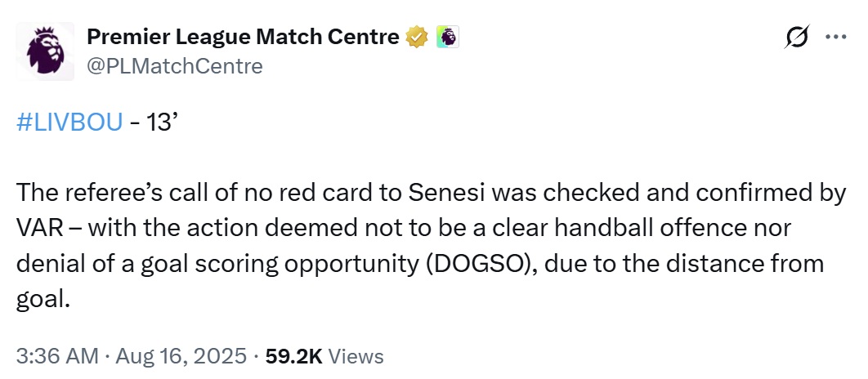The image size is (868, 379).
Task: Click the 13' minute marker text
Action: click(160, 123)
